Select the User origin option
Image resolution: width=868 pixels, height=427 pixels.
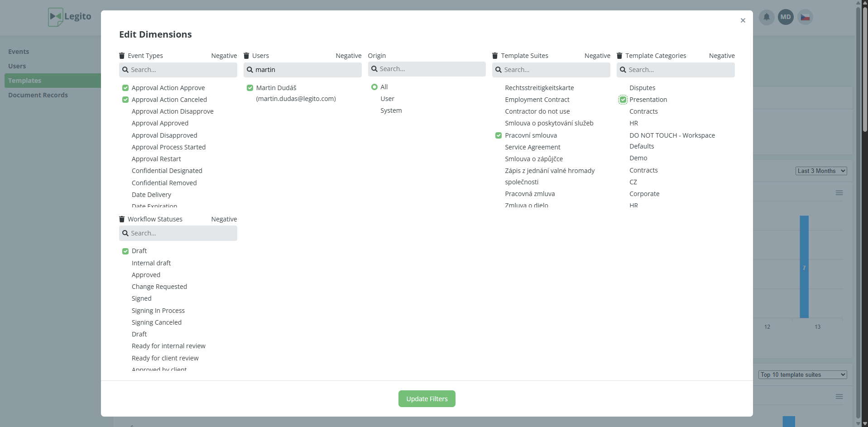387,99
